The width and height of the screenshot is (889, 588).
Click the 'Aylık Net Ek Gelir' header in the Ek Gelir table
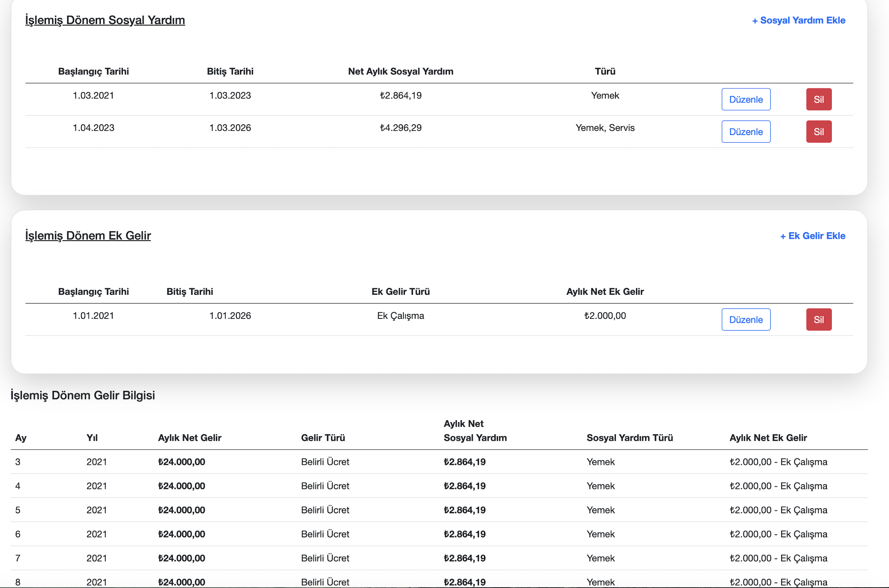(605, 292)
